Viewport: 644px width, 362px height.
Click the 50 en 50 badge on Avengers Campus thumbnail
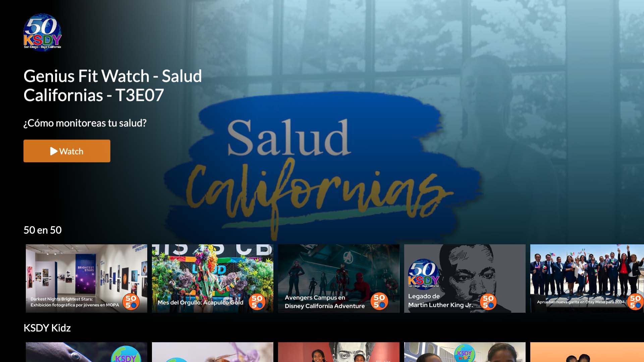[x=379, y=301]
